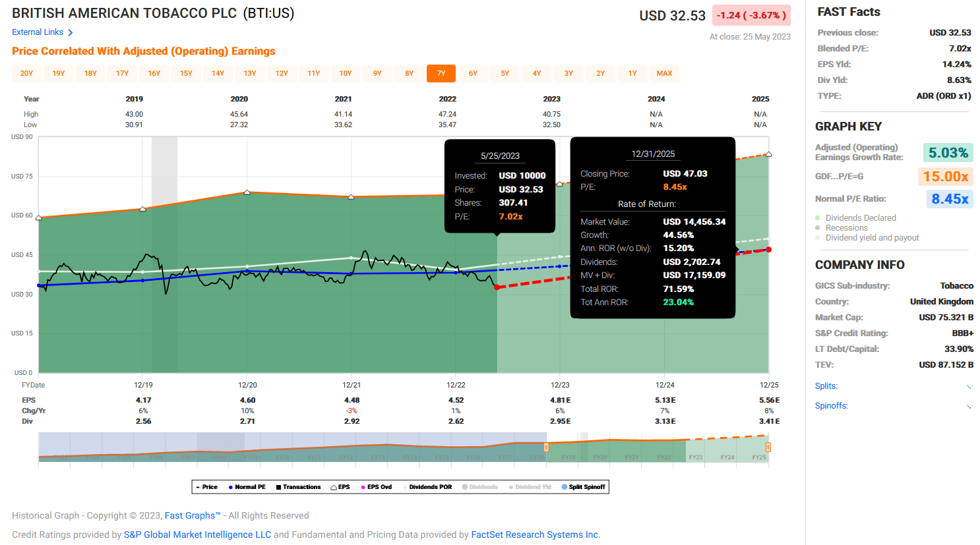980x545 pixels.
Task: Expand the Splits section chevron
Action: click(969, 387)
